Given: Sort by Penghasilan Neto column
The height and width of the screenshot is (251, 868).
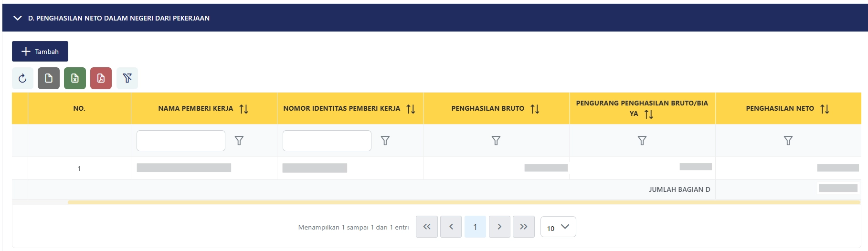Looking at the screenshot, I should tap(825, 109).
